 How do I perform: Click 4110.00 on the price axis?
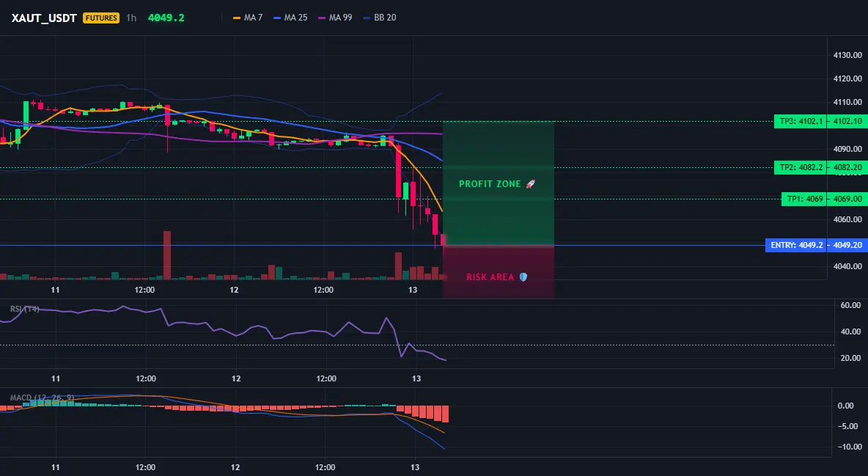[x=847, y=103]
